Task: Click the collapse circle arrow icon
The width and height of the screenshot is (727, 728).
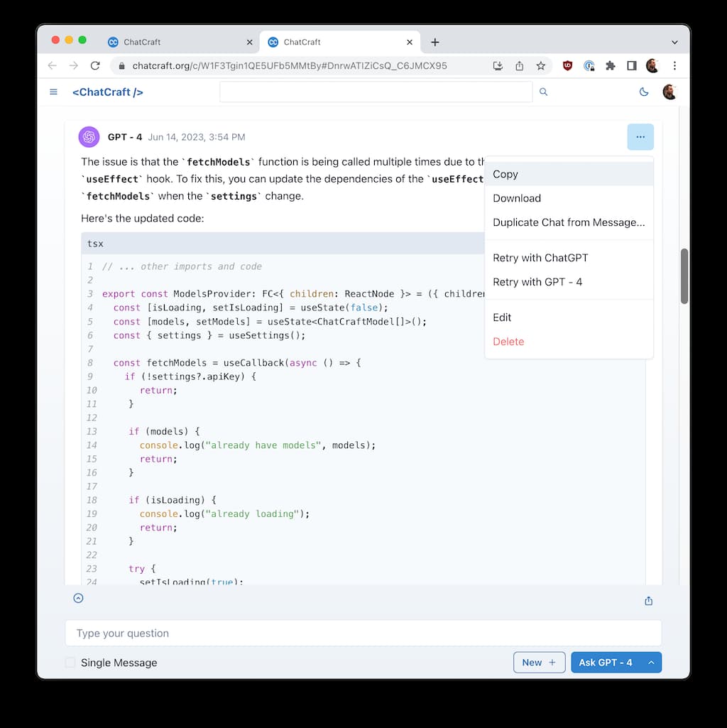Action: pyautogui.click(x=79, y=598)
